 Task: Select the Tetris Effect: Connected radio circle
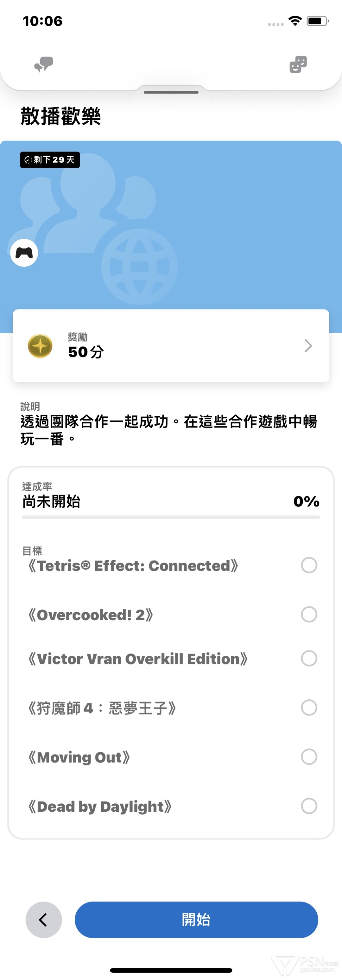point(309,565)
